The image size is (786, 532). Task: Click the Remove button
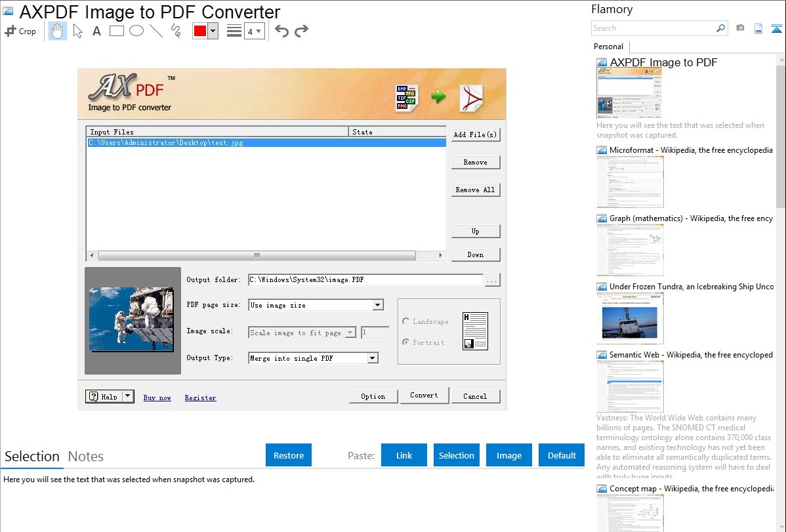(x=475, y=163)
